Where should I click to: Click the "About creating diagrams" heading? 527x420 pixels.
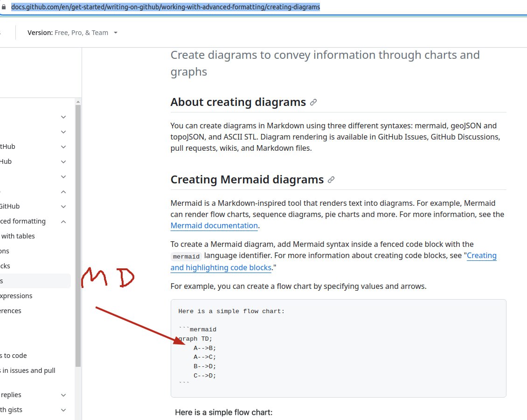238,102
